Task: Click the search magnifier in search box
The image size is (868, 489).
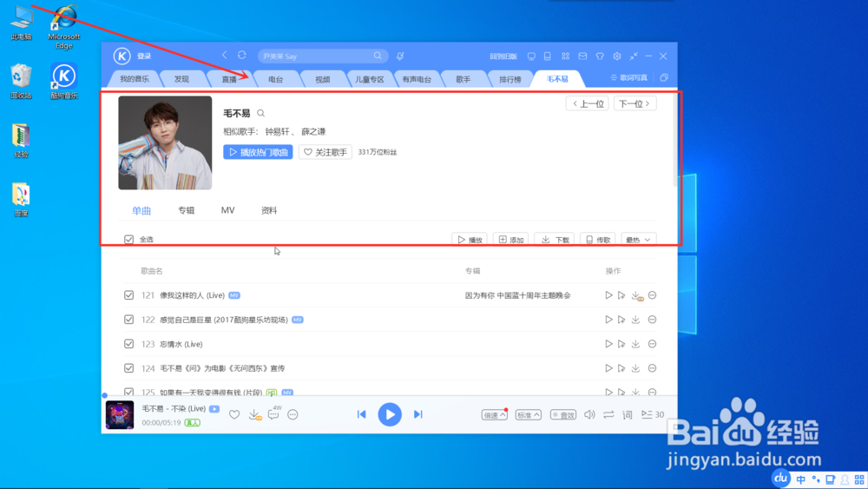Action: pos(378,56)
